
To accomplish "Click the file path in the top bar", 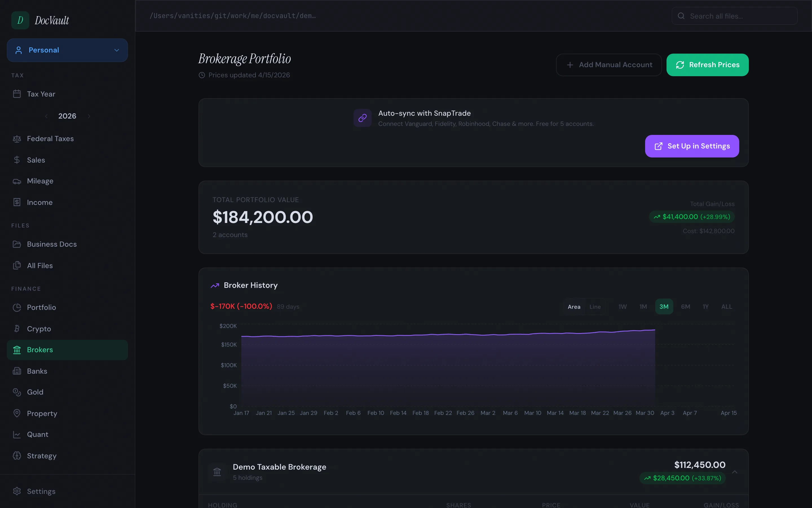I will pos(233,16).
